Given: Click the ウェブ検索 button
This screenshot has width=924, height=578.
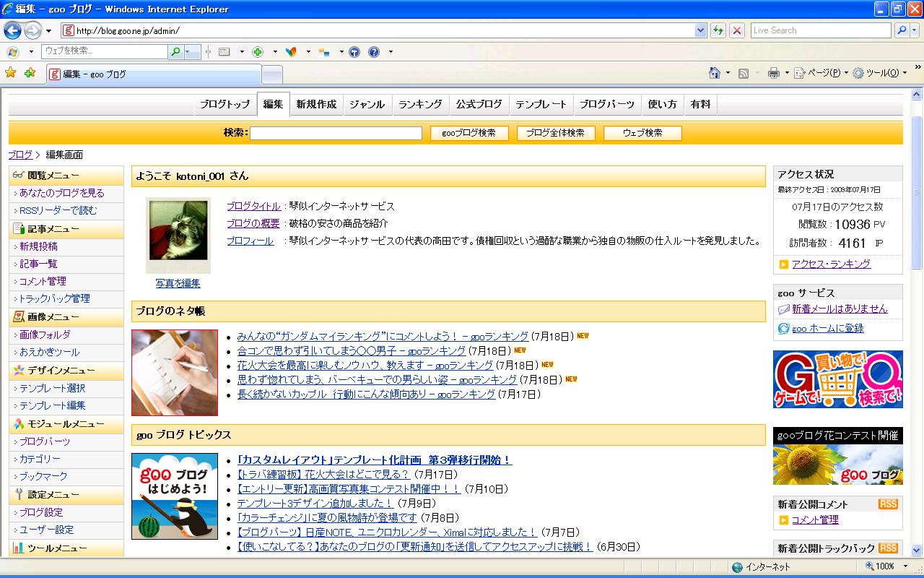Looking at the screenshot, I should point(642,133).
